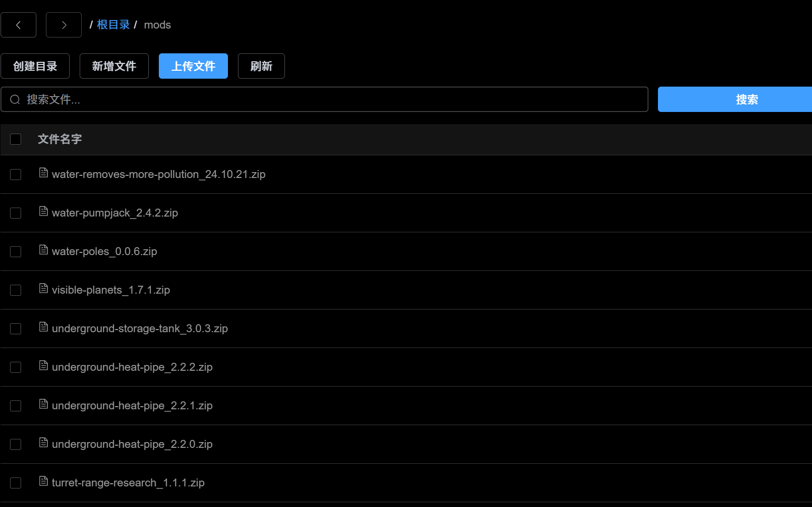812x507 pixels.
Task: Click file icon beside visible-planets_1.7.1.zip
Action: [44, 289]
